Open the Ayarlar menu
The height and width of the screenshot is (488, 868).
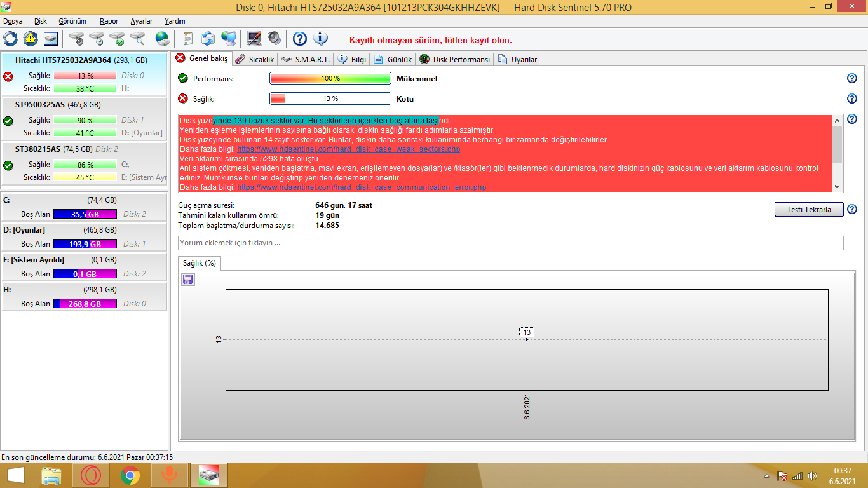[x=142, y=21]
